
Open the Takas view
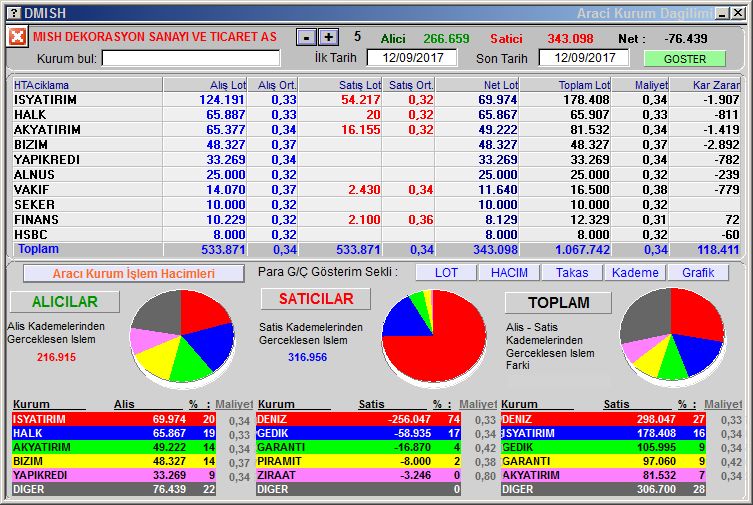coord(572,273)
